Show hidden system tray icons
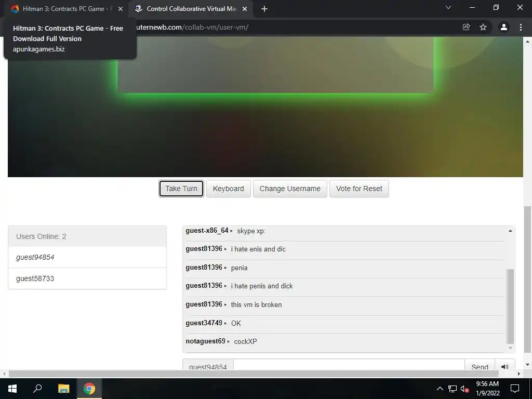The image size is (532, 399). [x=440, y=389]
